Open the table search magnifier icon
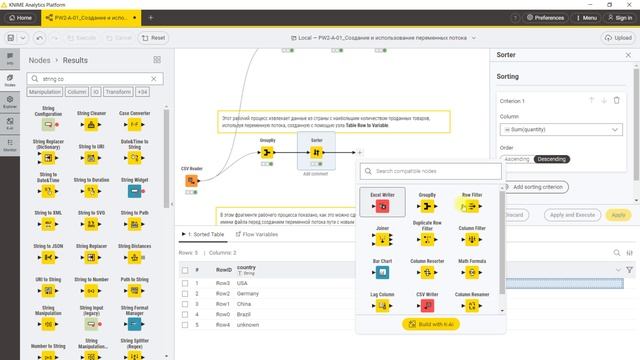Screen dimensions: 640x360 (x=617, y=253)
